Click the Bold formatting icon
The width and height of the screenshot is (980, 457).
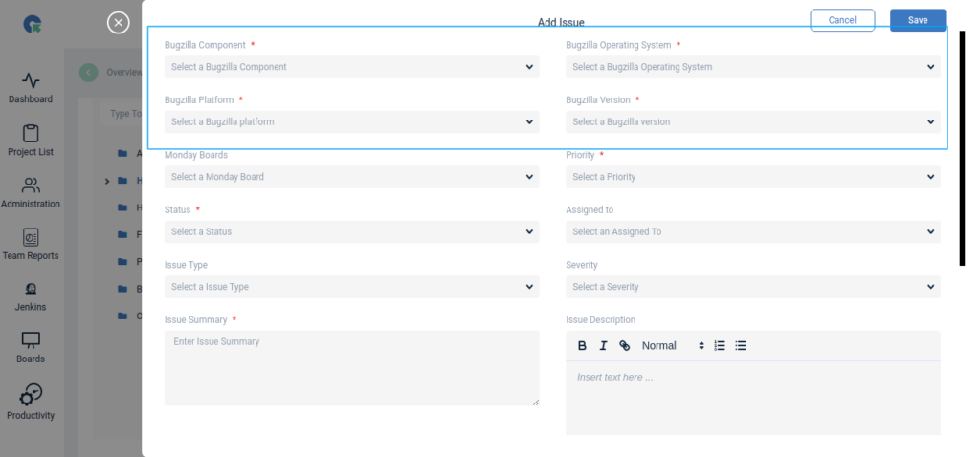tap(582, 346)
